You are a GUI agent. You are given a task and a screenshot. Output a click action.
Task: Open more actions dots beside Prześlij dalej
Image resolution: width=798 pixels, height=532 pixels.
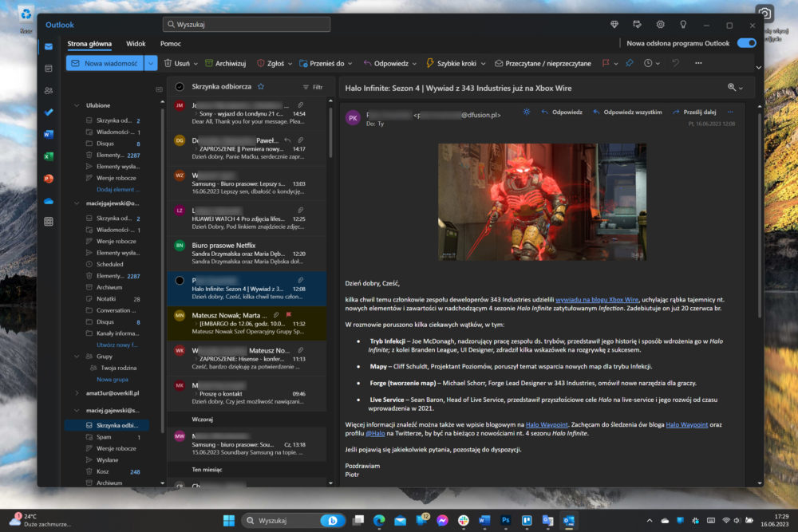730,112
